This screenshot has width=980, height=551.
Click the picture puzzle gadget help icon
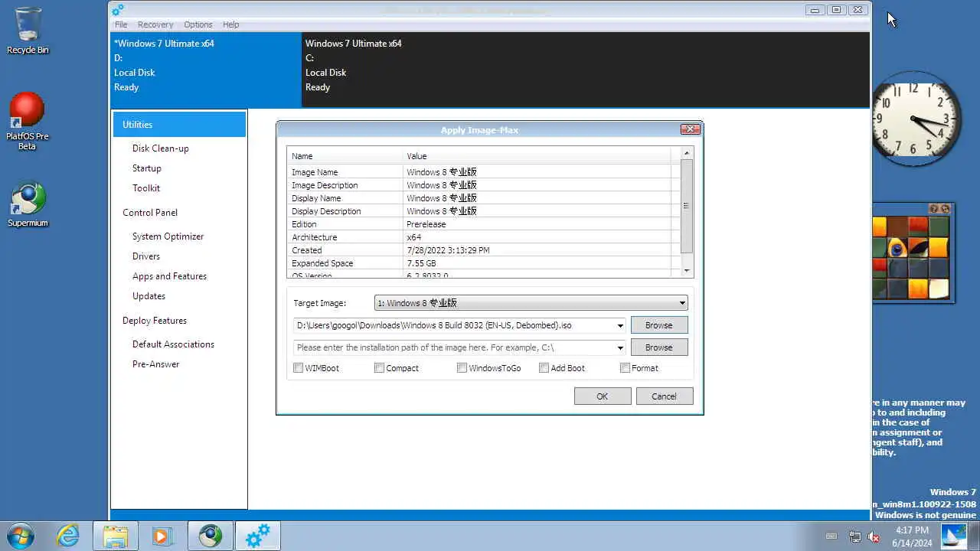pos(934,209)
